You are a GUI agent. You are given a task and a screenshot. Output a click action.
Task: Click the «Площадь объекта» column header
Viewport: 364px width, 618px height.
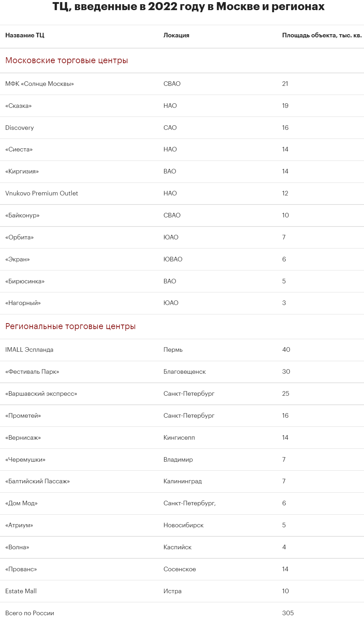click(x=322, y=35)
